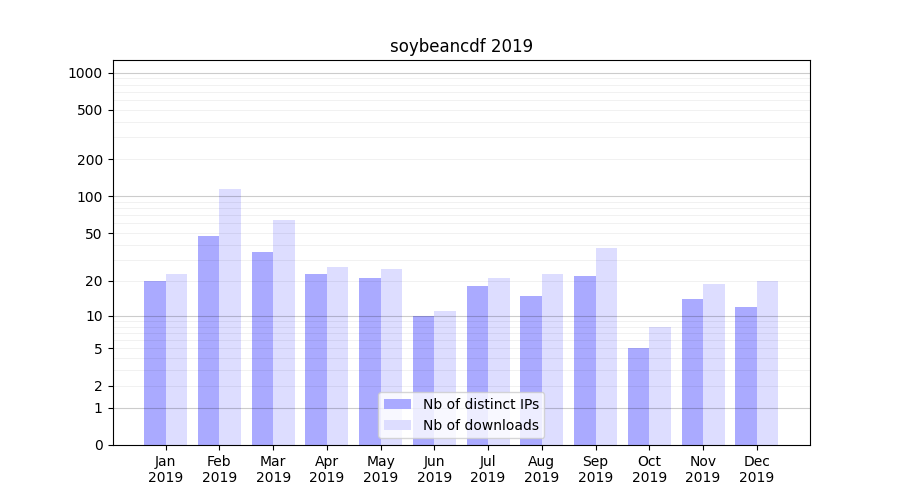Select the 'Nb of downloads' legend label
This screenshot has width=900, height=500.
point(480,425)
